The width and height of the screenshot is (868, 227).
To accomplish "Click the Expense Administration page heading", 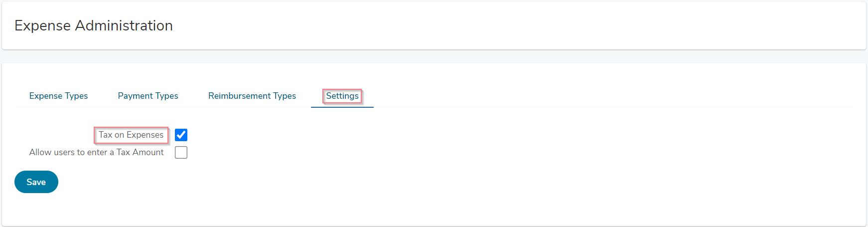I will pos(94,25).
